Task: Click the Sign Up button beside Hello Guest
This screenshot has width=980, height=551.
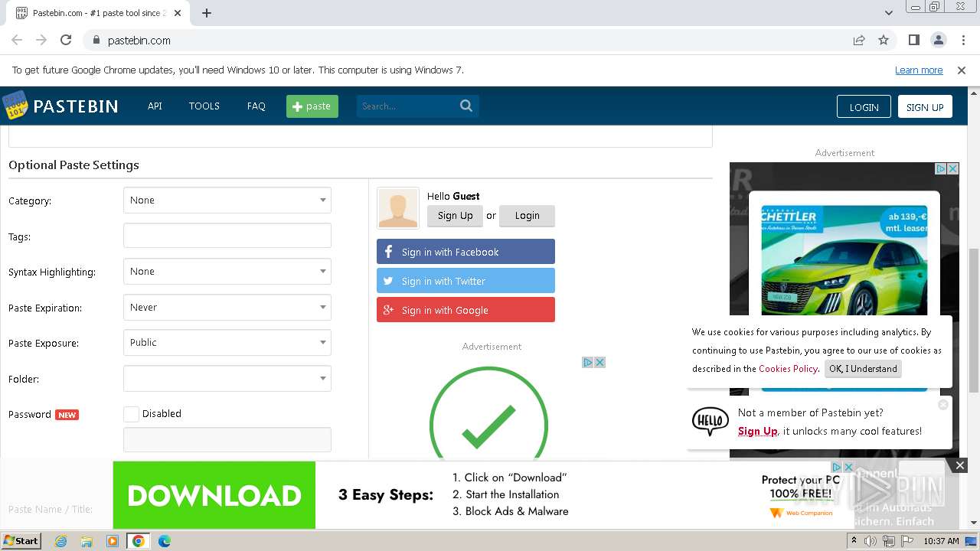Action: point(455,216)
